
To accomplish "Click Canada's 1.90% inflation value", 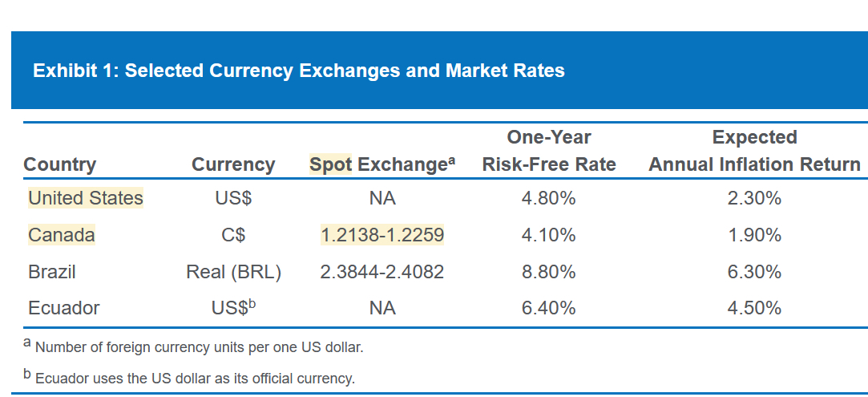I will (x=754, y=235).
